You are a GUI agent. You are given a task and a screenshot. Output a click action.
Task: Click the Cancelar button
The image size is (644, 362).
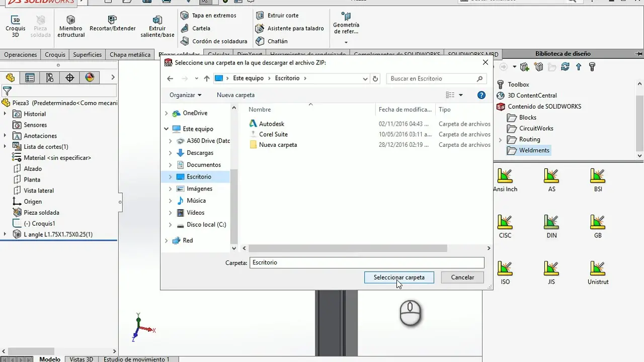pyautogui.click(x=462, y=277)
